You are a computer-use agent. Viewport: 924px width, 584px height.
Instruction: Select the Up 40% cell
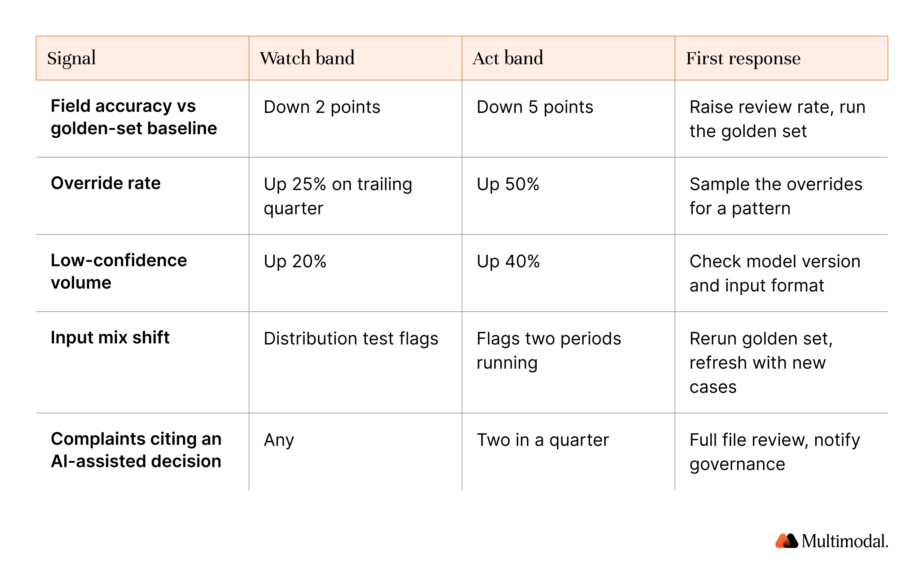(x=508, y=262)
